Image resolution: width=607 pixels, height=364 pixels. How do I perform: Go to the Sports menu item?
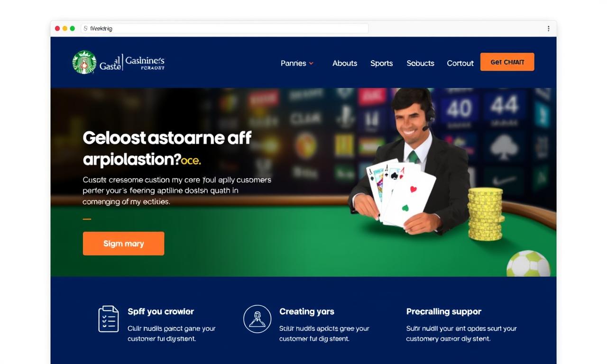coord(382,63)
